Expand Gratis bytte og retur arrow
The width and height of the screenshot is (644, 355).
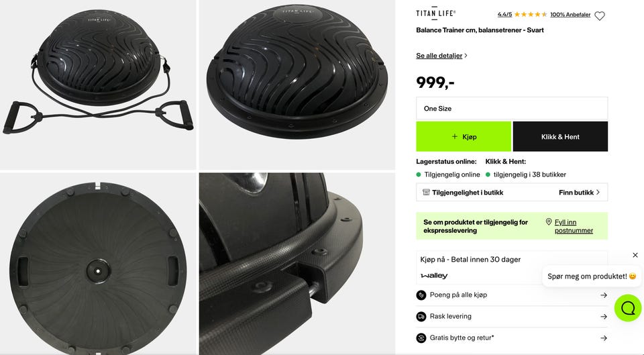(x=603, y=338)
